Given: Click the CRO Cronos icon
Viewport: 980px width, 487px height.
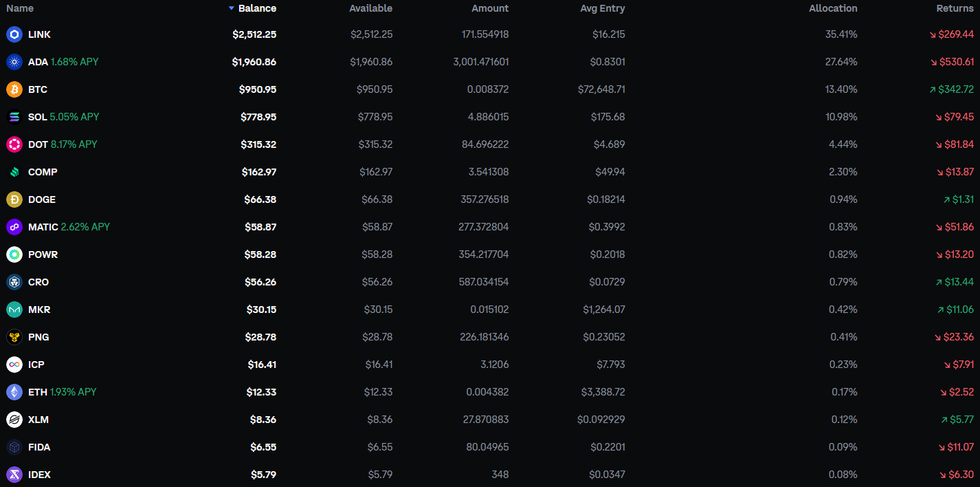Looking at the screenshot, I should point(14,282).
